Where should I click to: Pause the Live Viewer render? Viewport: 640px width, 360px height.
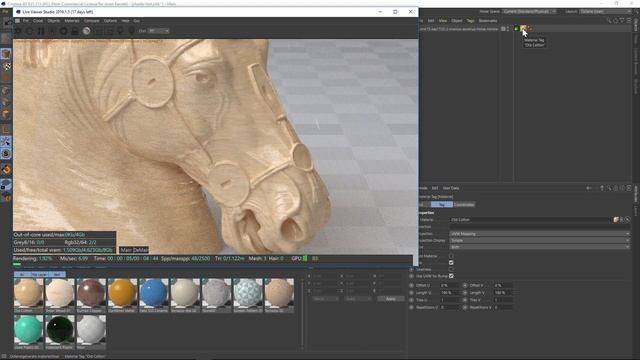(x=41, y=31)
